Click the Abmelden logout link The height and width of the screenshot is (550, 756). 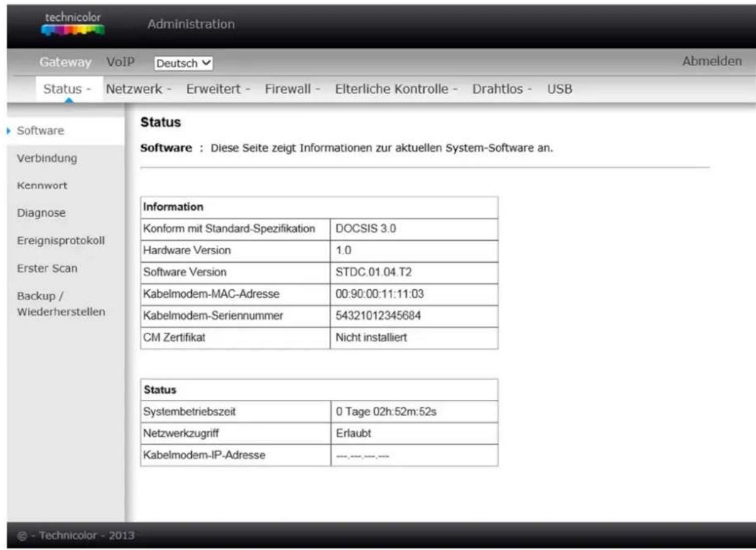(712, 61)
